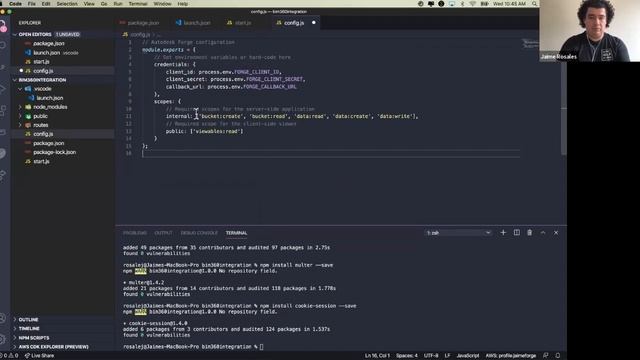Open the Selection menu
640x360 pixels.
point(67,4)
